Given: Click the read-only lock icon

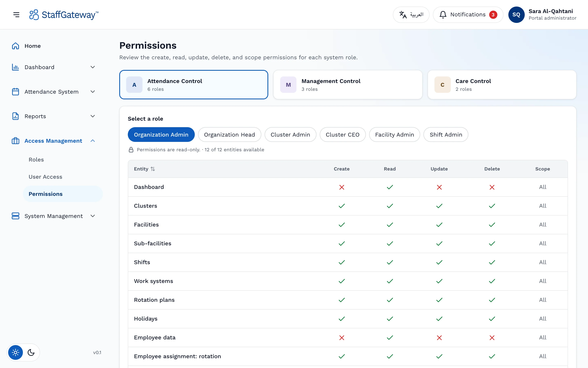Looking at the screenshot, I should point(131,150).
